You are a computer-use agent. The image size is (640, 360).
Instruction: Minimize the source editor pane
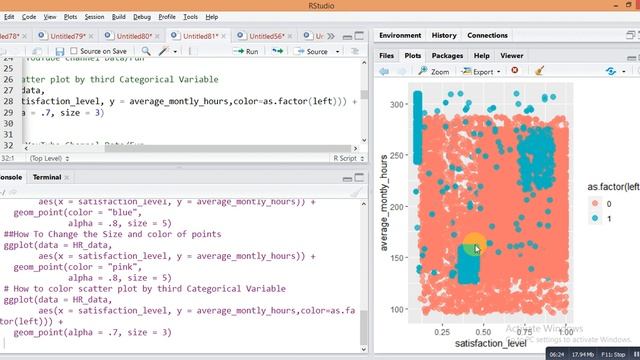347,36
